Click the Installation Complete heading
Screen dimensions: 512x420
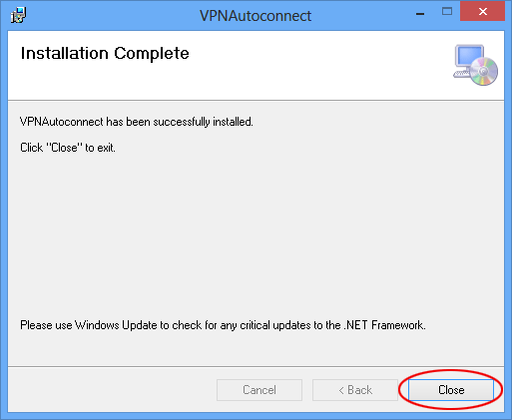(105, 53)
